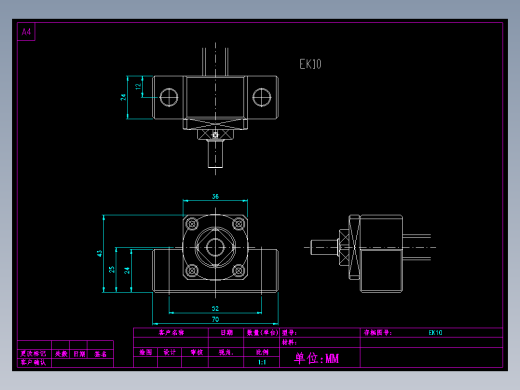Click the 客户确认 customer confirmation cell
This screenshot has height=390, width=520.
(x=33, y=363)
